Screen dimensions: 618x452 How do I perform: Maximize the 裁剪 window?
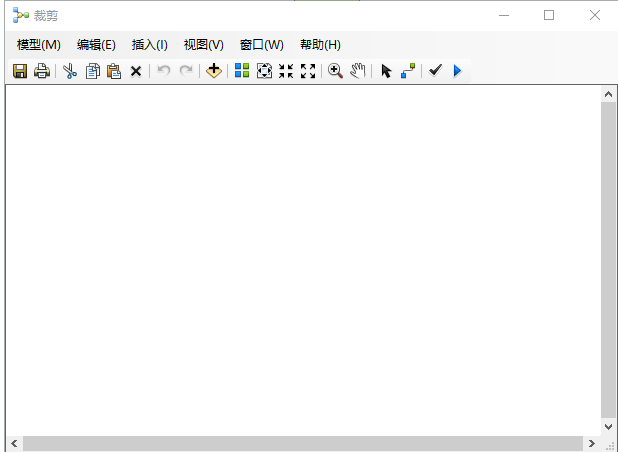coord(549,15)
